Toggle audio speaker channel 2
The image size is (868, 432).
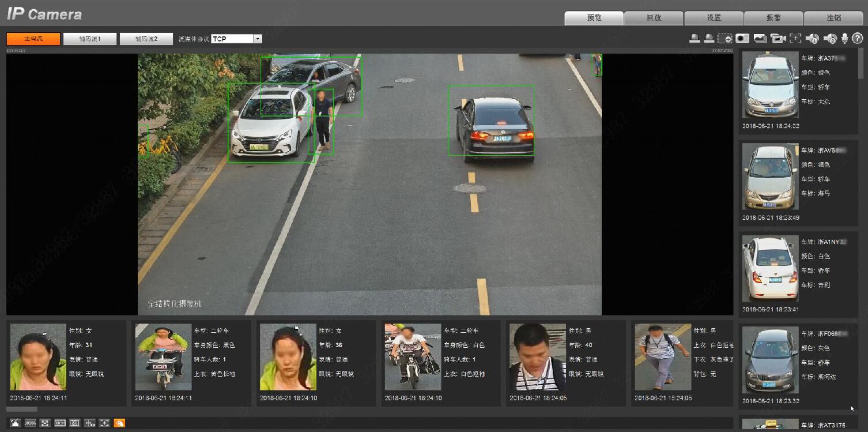[x=830, y=39]
